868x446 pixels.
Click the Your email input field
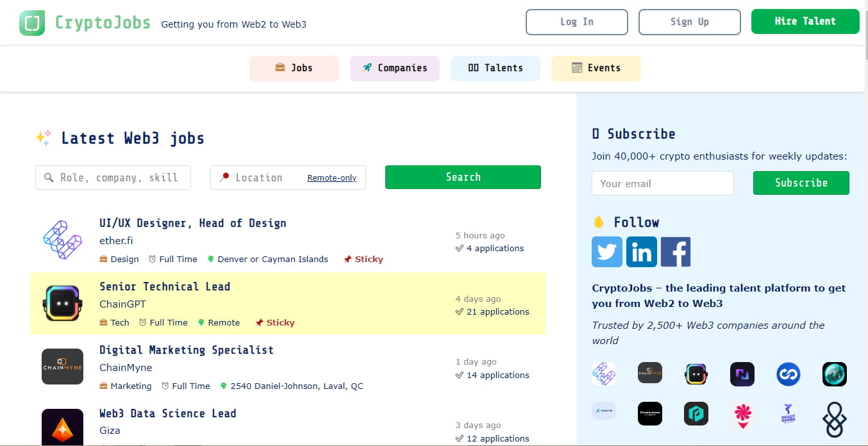coord(663,183)
